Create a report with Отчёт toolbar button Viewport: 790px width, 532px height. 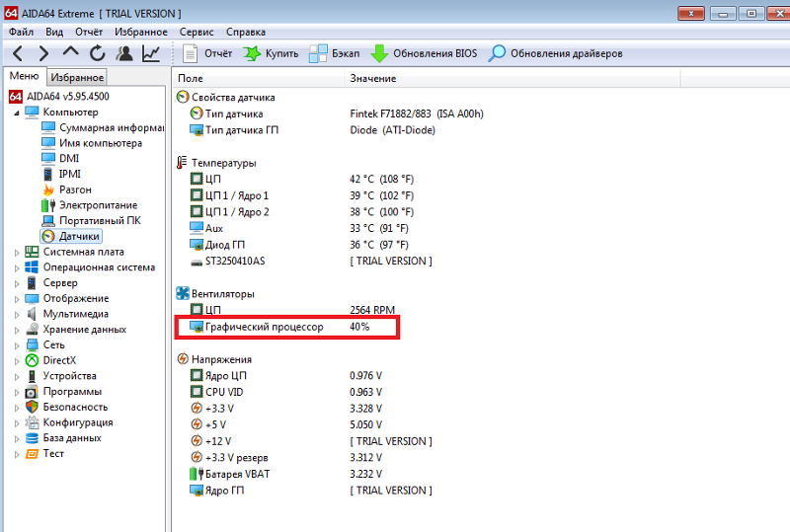point(207,53)
